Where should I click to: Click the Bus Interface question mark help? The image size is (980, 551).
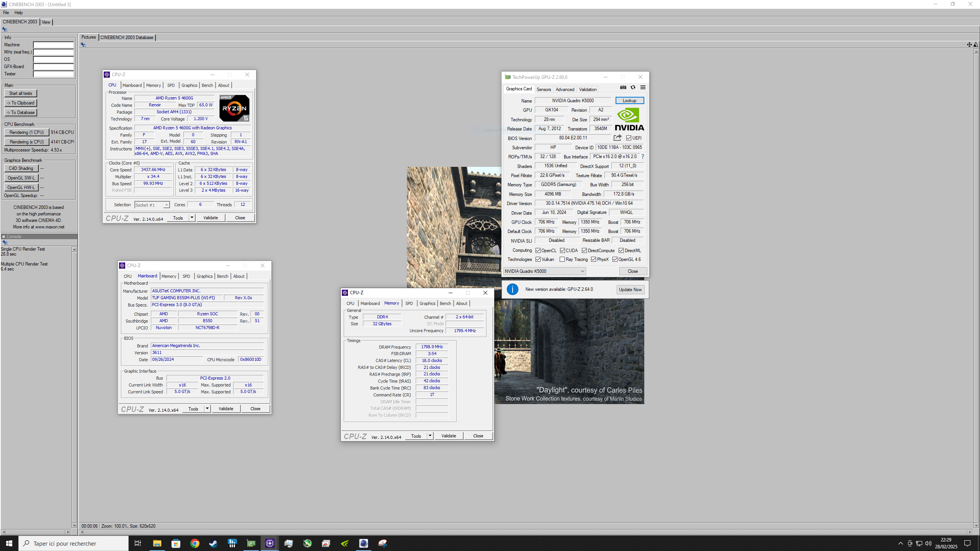click(643, 156)
